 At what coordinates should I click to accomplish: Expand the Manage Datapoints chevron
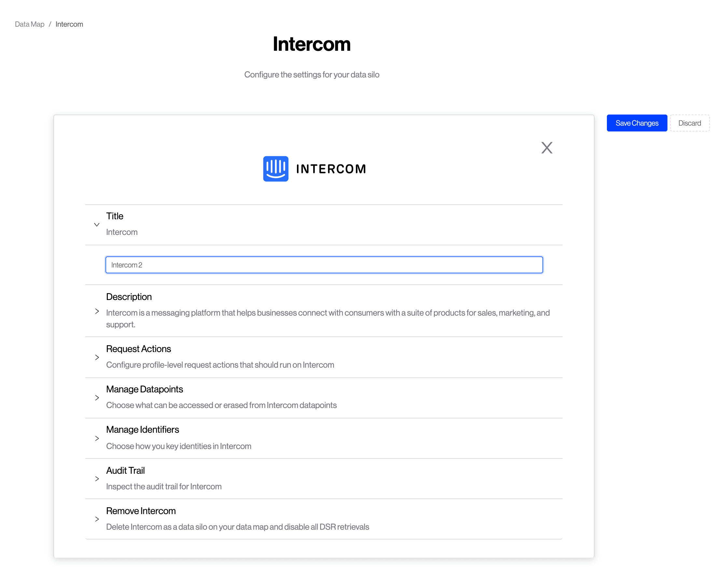tap(97, 398)
